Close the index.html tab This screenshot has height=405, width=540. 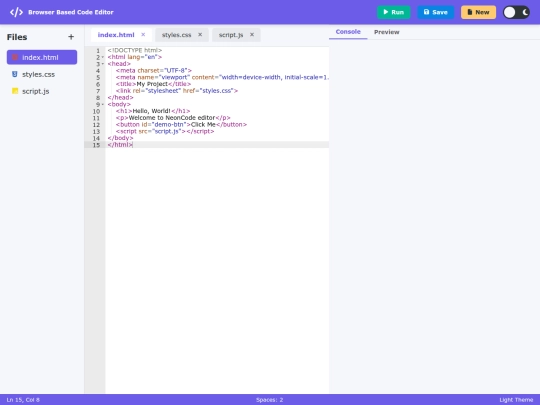coord(143,34)
